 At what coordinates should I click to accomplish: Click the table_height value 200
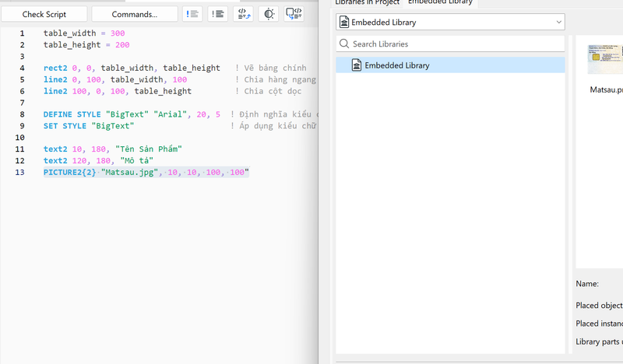(122, 45)
